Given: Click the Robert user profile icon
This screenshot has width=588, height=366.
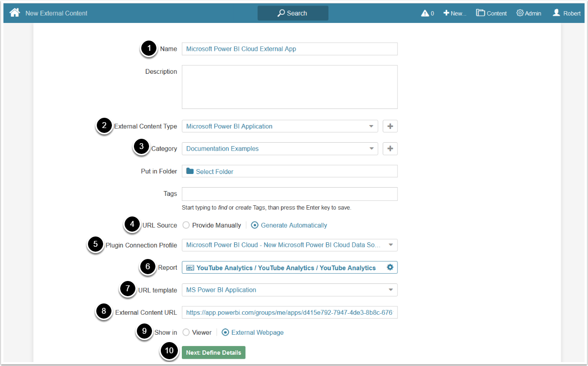Looking at the screenshot, I should [x=556, y=13].
